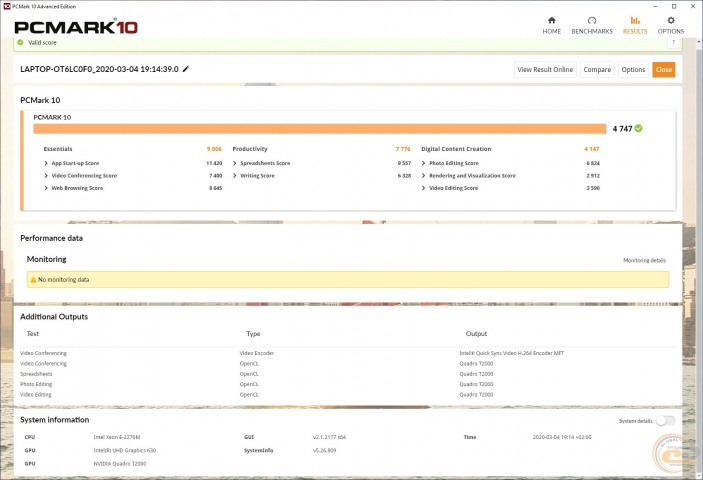This screenshot has height=480, width=703.
Task: Click Intel(R) UHD Graphics 630 value
Action: pyautogui.click(x=125, y=450)
